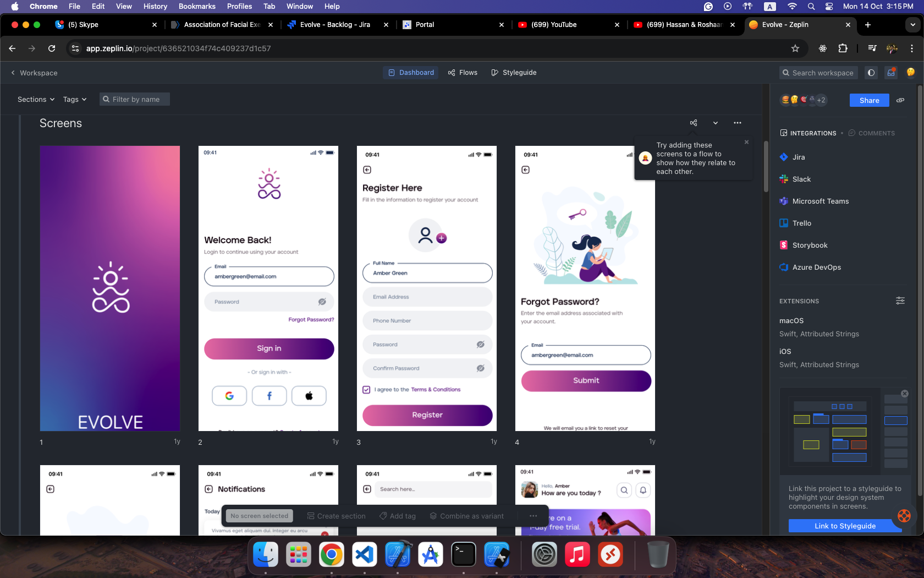The height and width of the screenshot is (578, 924).
Task: Open the flow connection icon beside Screens heading
Action: 694,123
